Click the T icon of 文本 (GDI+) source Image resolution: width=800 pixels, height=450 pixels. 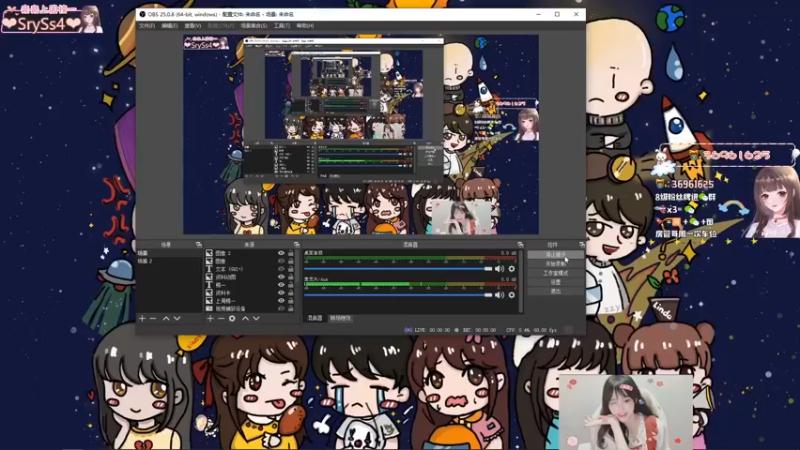tap(209, 269)
